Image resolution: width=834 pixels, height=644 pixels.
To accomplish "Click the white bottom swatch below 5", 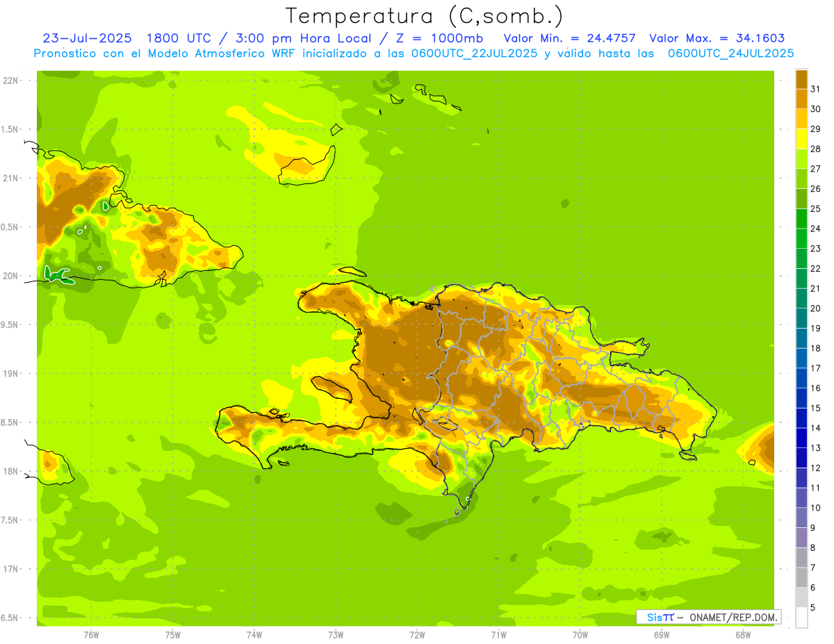I will tap(801, 617).
